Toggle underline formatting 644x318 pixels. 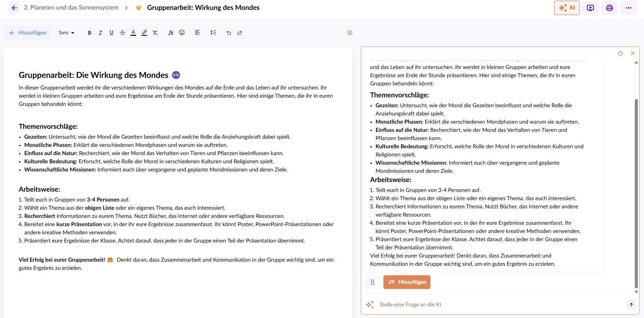111,33
